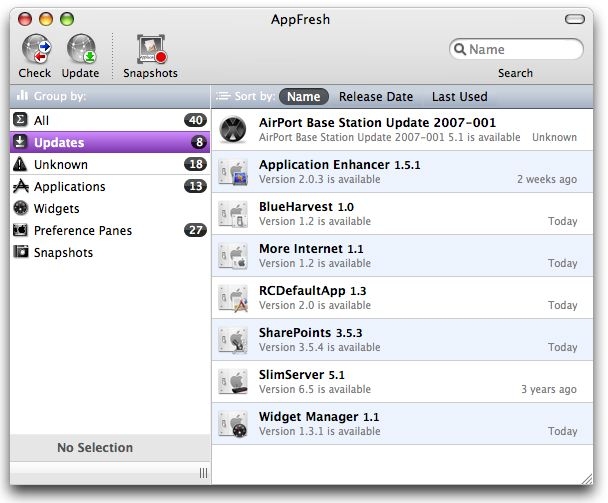Select Widget Manager 1.1 title

[319, 417]
